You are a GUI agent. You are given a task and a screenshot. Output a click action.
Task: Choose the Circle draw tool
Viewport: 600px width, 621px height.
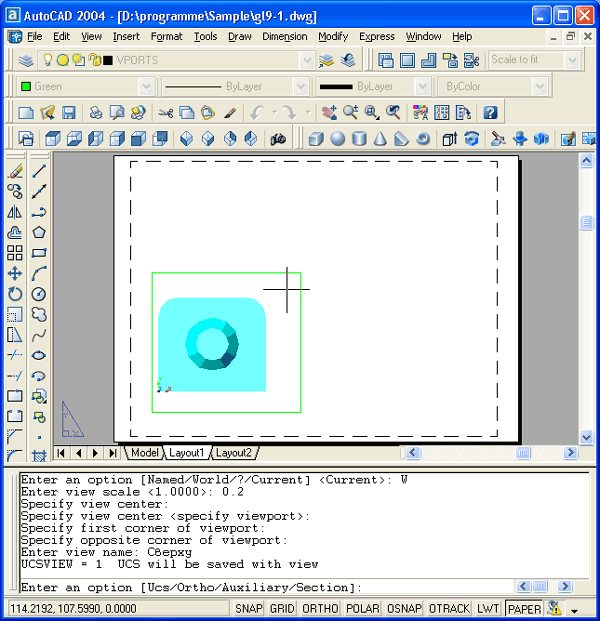coord(39,294)
